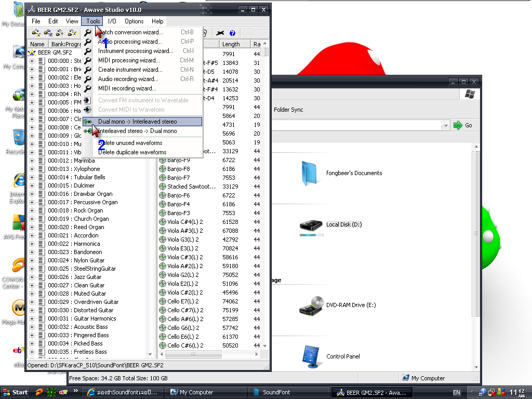Open the File menu
Screen dimensions: 532x399
(36, 21)
